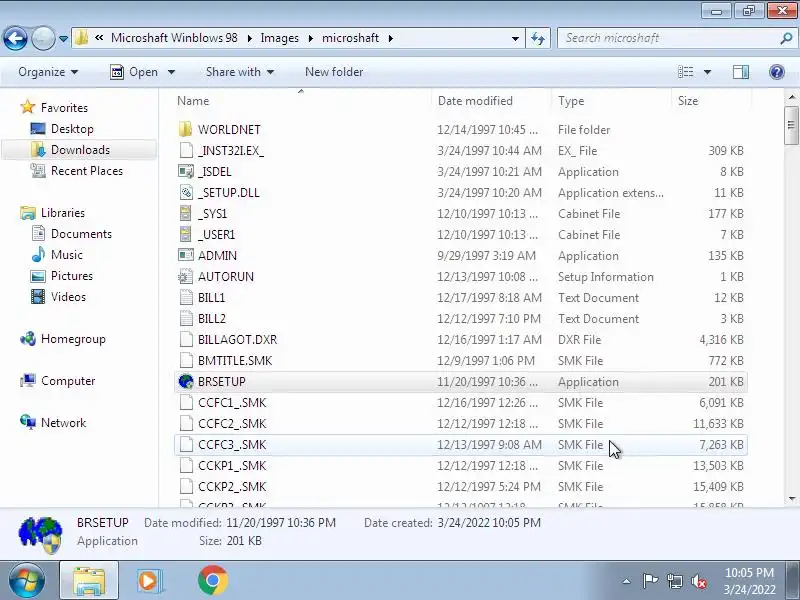This screenshot has height=600, width=800.
Task: Expand the arrow after microshaft breadcrumb
Action: tap(390, 38)
